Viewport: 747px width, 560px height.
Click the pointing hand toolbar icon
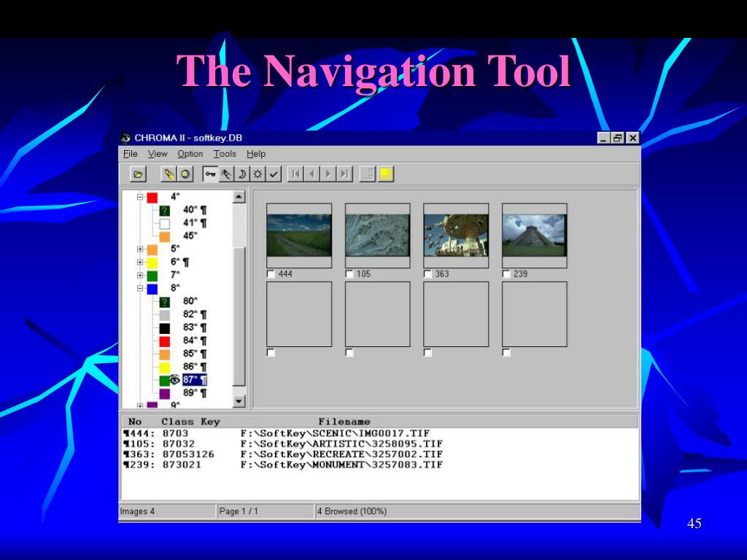click(226, 174)
